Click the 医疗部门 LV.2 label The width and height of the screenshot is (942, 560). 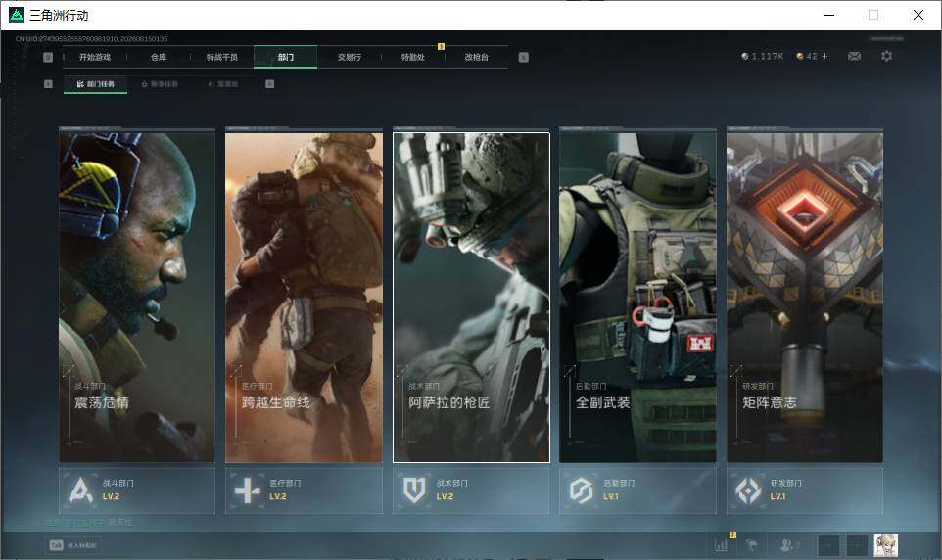click(x=277, y=497)
